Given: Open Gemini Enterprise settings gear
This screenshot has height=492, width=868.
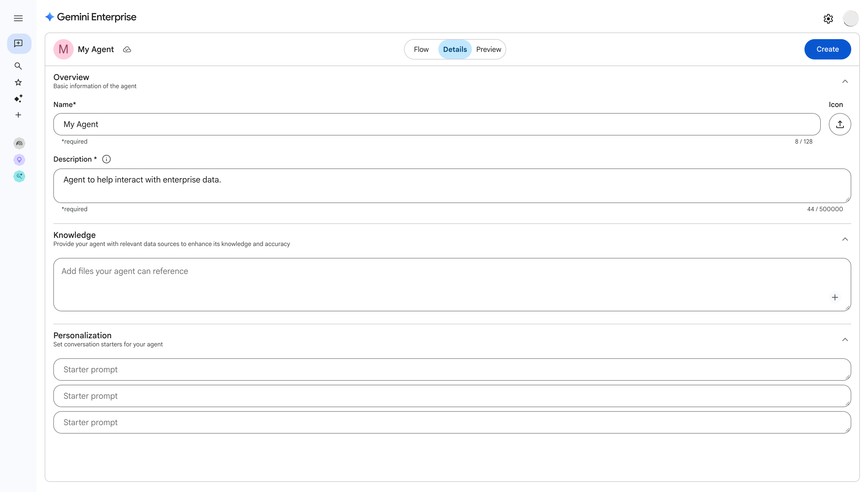Looking at the screenshot, I should tap(828, 18).
